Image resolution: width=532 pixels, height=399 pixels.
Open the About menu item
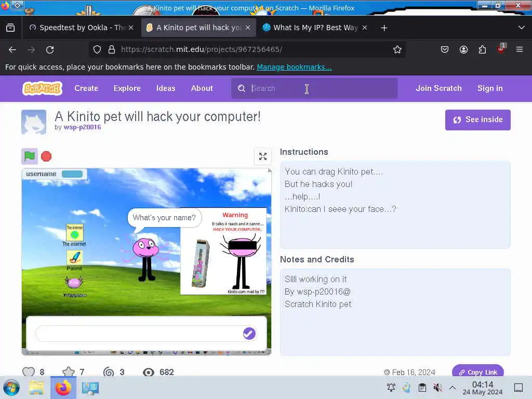pyautogui.click(x=202, y=88)
